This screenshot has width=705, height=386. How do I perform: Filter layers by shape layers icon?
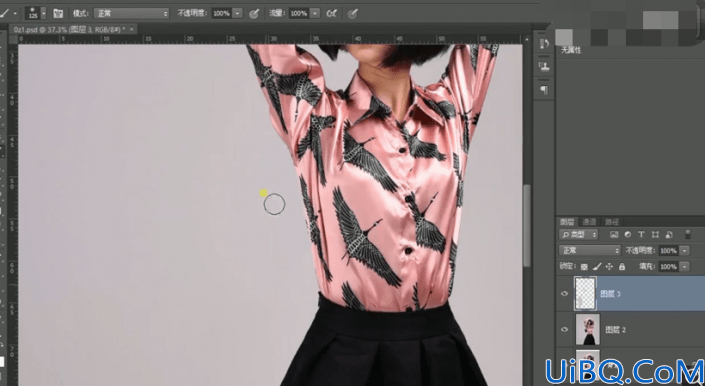[x=655, y=235]
